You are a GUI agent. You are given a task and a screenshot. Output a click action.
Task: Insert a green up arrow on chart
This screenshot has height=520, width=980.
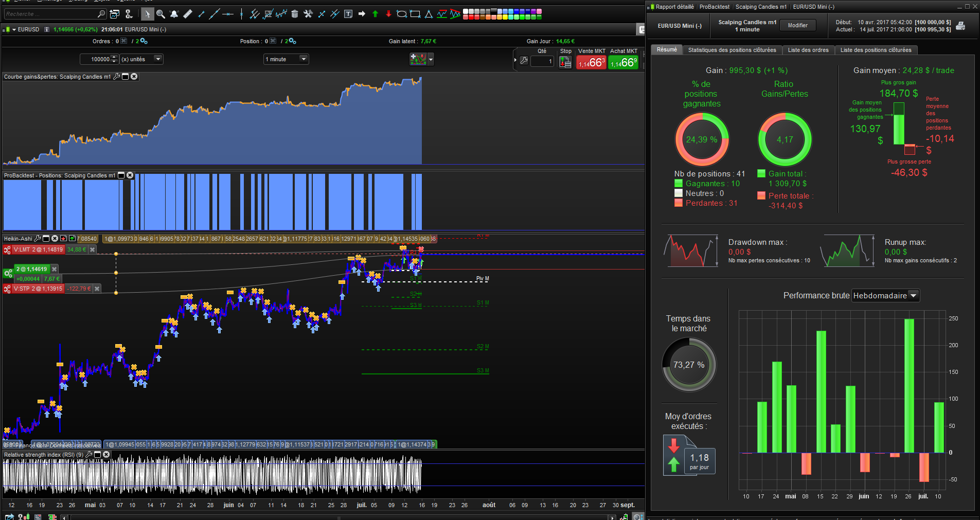coord(375,14)
